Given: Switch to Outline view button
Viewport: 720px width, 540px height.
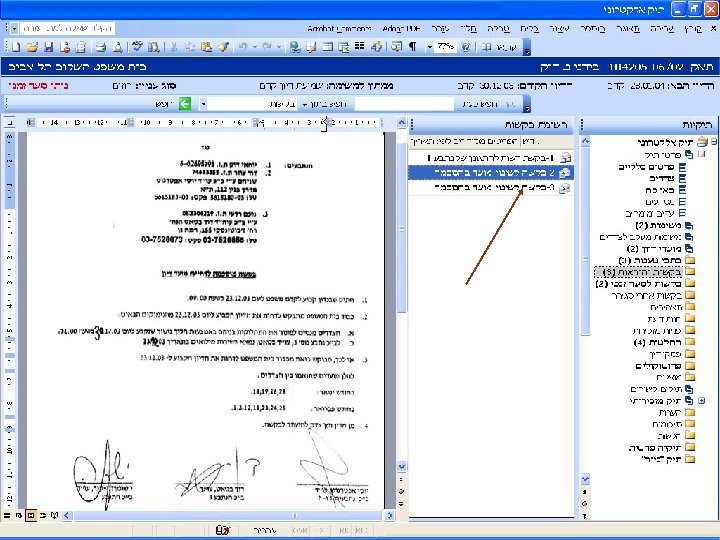Looking at the screenshot, I should tap(43, 516).
